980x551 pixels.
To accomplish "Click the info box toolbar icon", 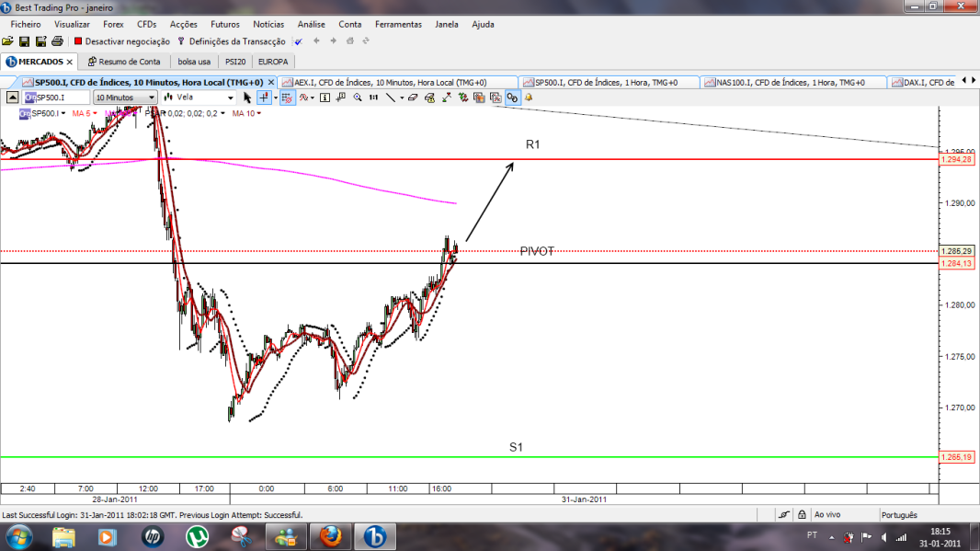I will pos(325,98).
